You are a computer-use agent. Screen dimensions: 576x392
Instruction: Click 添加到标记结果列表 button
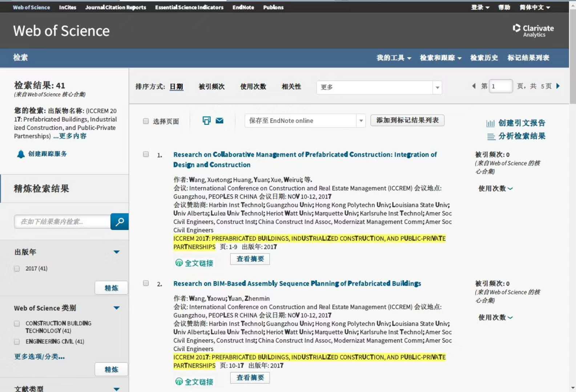tap(407, 120)
